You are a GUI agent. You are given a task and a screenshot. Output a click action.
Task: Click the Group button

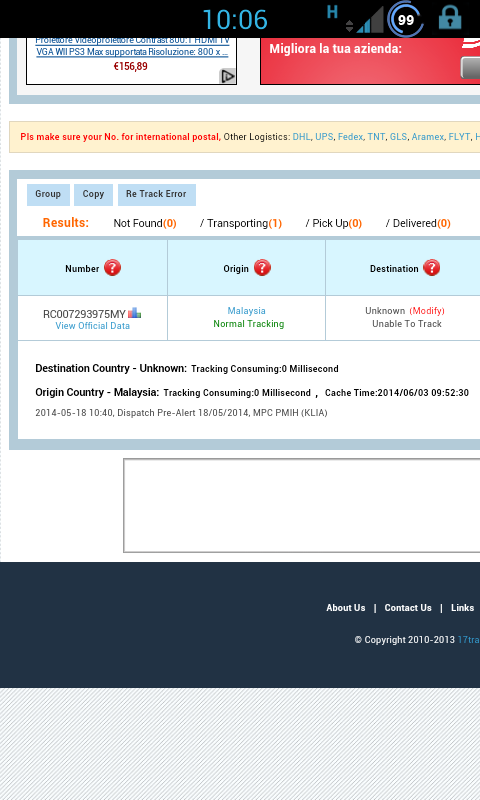48,194
